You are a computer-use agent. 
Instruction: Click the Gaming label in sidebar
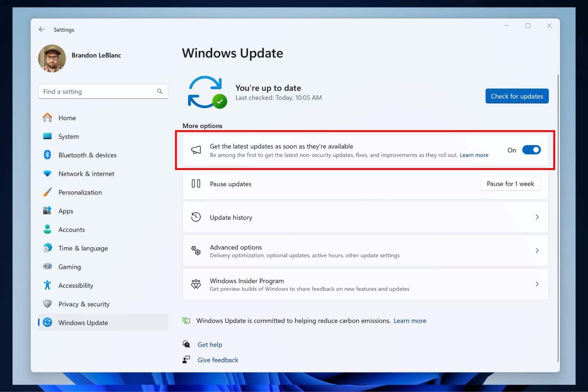pyautogui.click(x=70, y=267)
